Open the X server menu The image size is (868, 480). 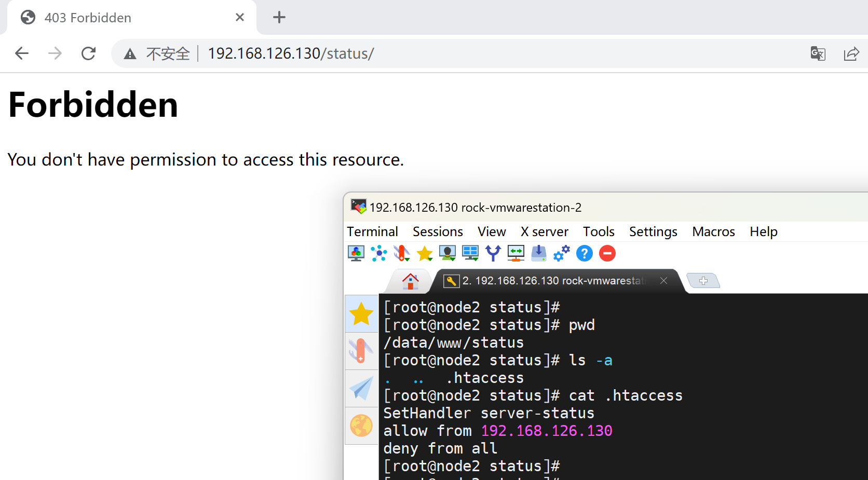click(544, 231)
